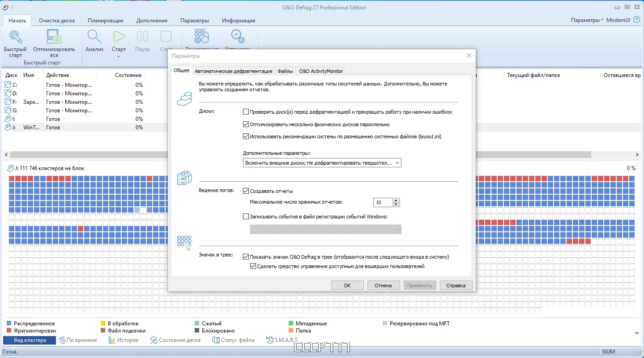Open the Параметры ribbon tab
Image resolution: width=644 pixels, height=358 pixels.
coord(195,21)
